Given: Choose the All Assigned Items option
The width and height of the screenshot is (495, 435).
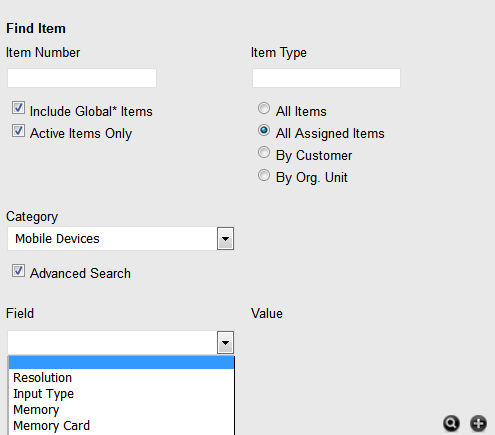Looking at the screenshot, I should tap(264, 130).
